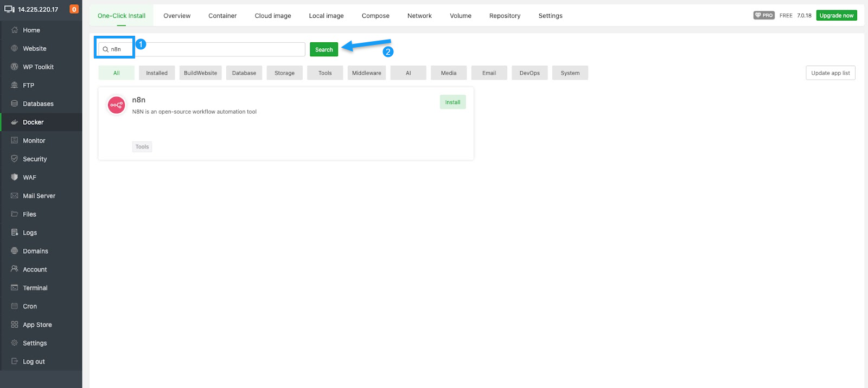Click the FTP icon in sidebar
Image resolution: width=868 pixels, height=388 pixels.
point(15,85)
